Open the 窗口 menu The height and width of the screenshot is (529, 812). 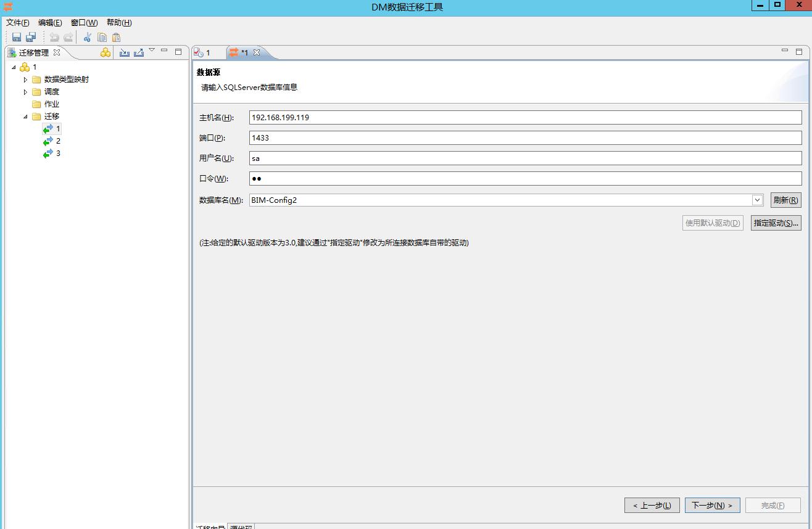pyautogui.click(x=85, y=22)
